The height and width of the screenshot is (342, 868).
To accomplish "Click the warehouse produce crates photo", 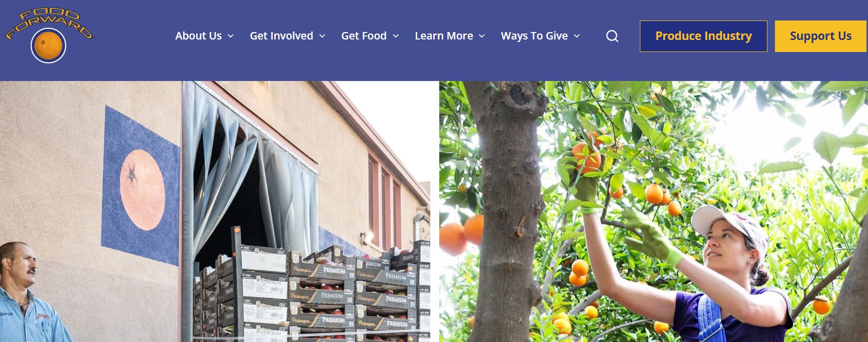I will pos(215,211).
